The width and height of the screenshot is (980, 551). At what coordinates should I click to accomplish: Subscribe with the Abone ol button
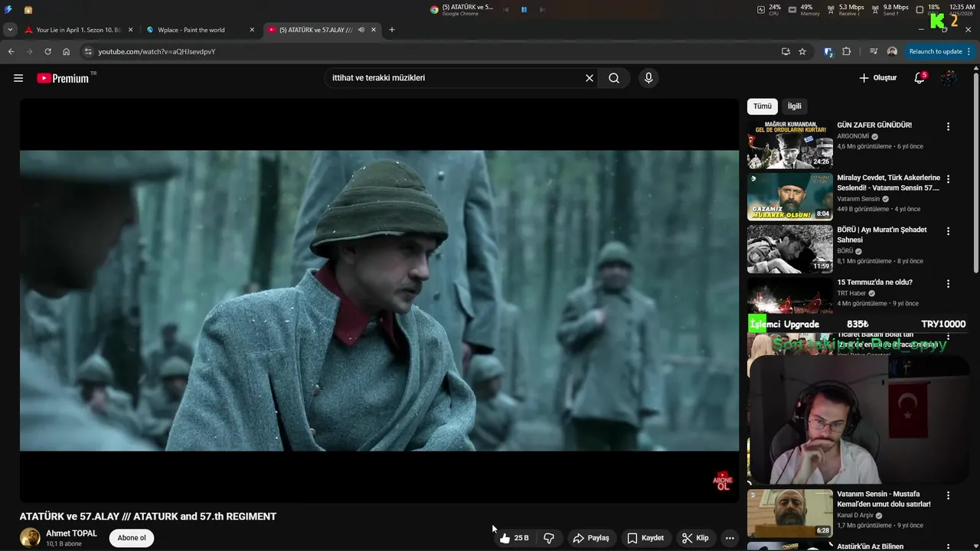point(132,538)
